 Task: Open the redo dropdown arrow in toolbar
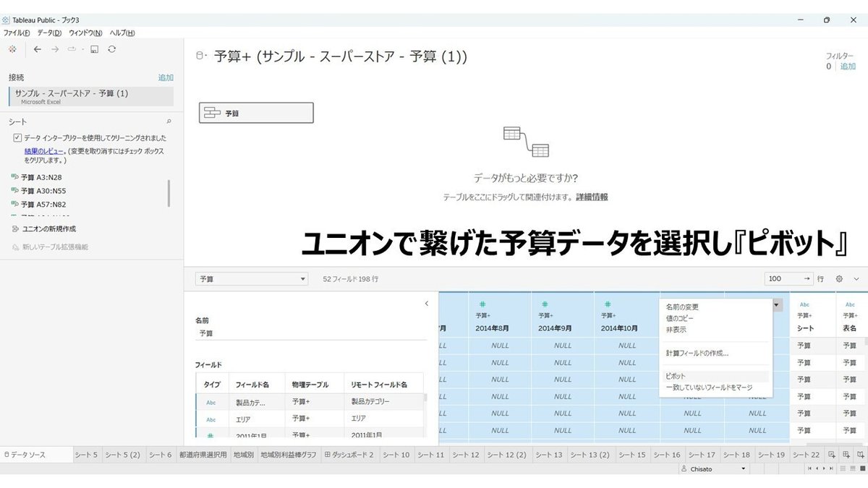(x=82, y=49)
